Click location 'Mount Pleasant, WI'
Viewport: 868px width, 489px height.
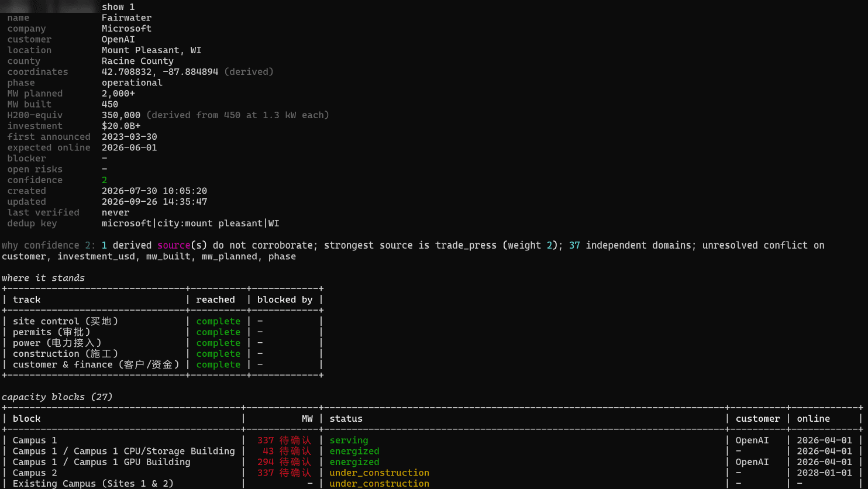tap(151, 50)
